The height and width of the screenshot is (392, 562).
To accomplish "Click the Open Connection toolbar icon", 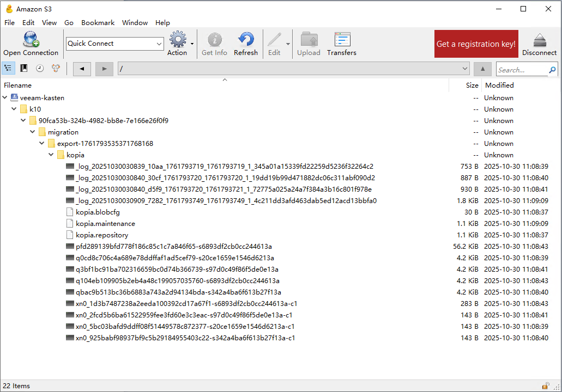I will click(31, 40).
